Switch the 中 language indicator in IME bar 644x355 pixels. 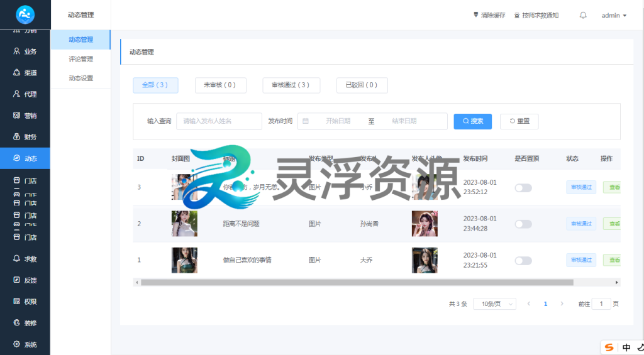tap(626, 347)
